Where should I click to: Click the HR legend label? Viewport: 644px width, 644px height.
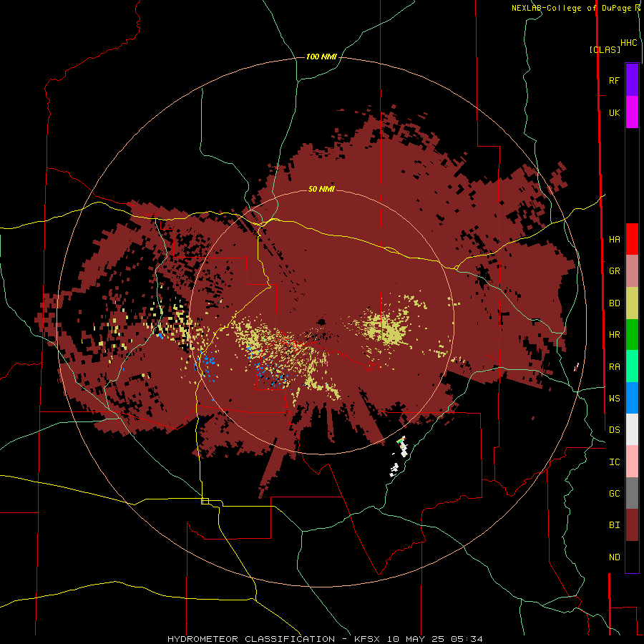click(x=614, y=335)
